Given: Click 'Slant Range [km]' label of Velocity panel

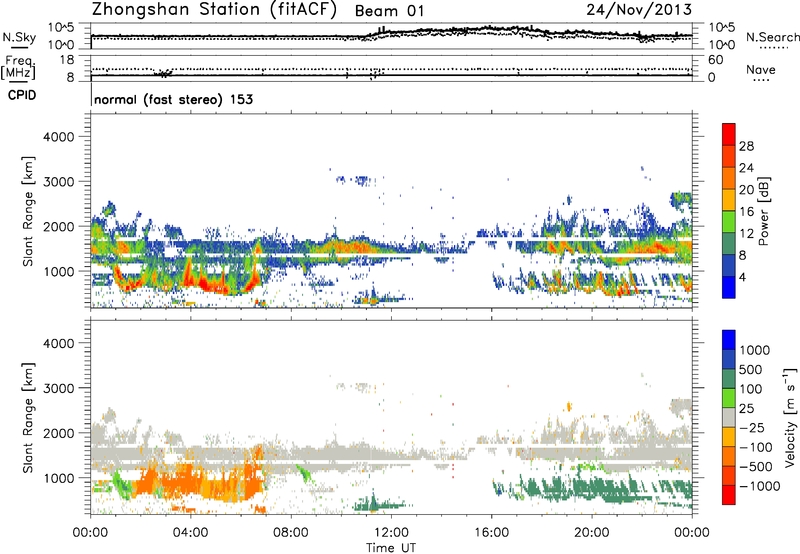Looking at the screenshot, I should (x=28, y=417).
